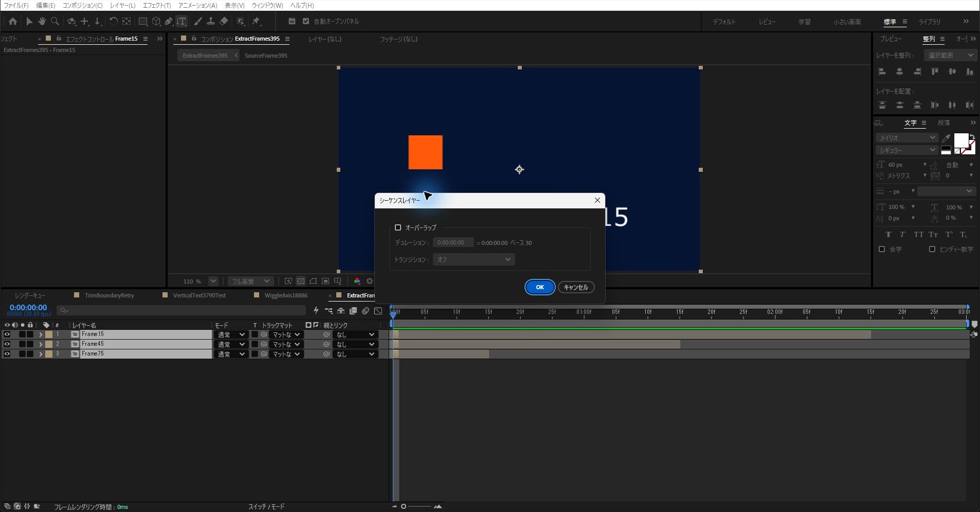Toggle ヒンディー数字 checkbox
980x512 pixels.
click(x=932, y=249)
